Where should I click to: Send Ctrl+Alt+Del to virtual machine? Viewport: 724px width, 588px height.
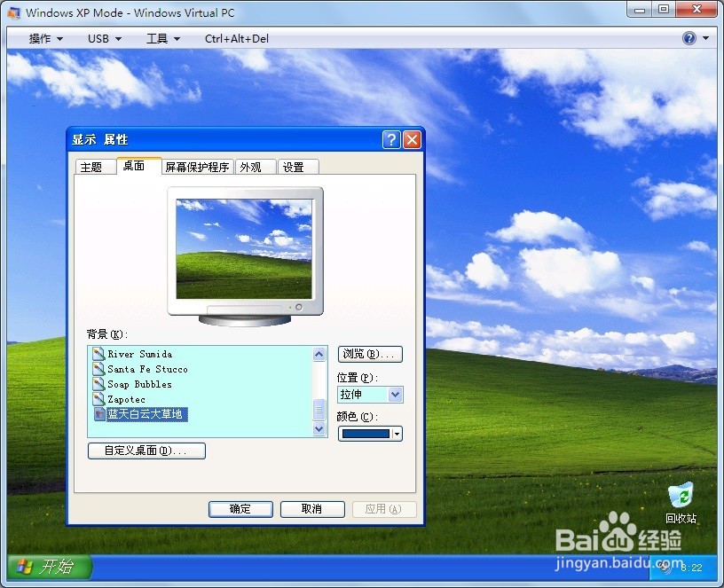click(x=236, y=39)
